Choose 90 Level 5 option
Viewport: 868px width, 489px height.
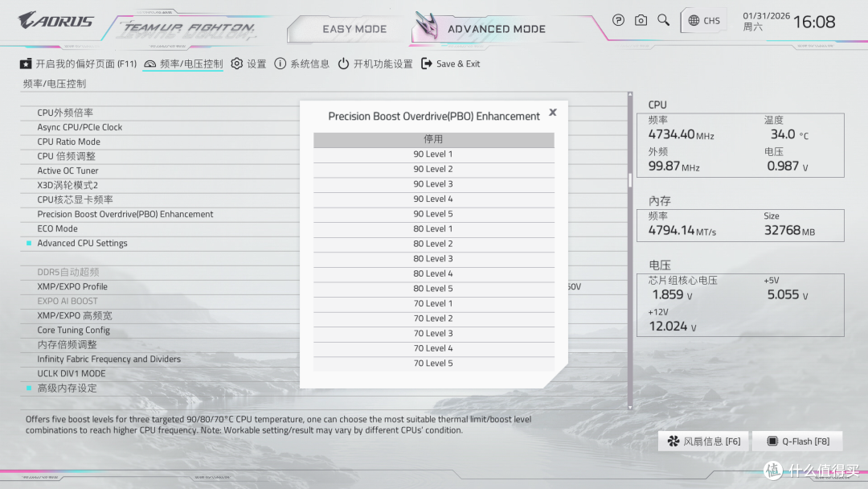pyautogui.click(x=433, y=214)
